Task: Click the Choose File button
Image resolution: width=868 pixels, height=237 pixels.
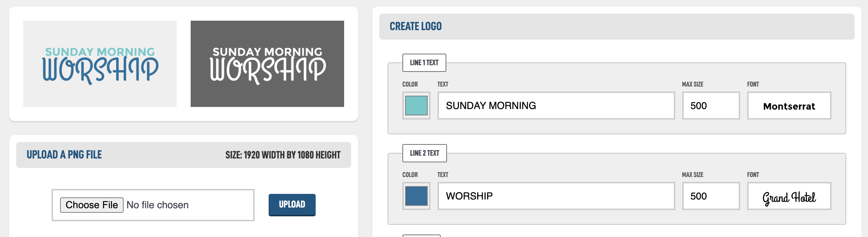Action: pos(92,205)
